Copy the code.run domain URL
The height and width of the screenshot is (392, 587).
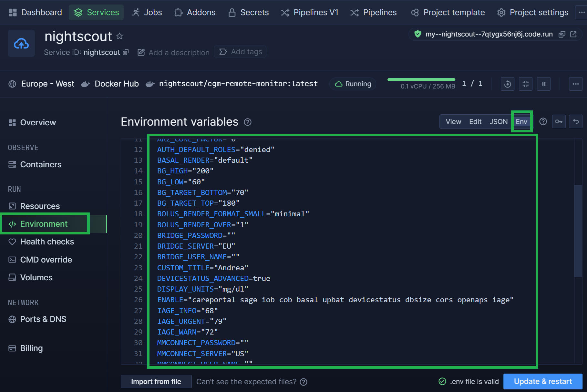click(562, 34)
